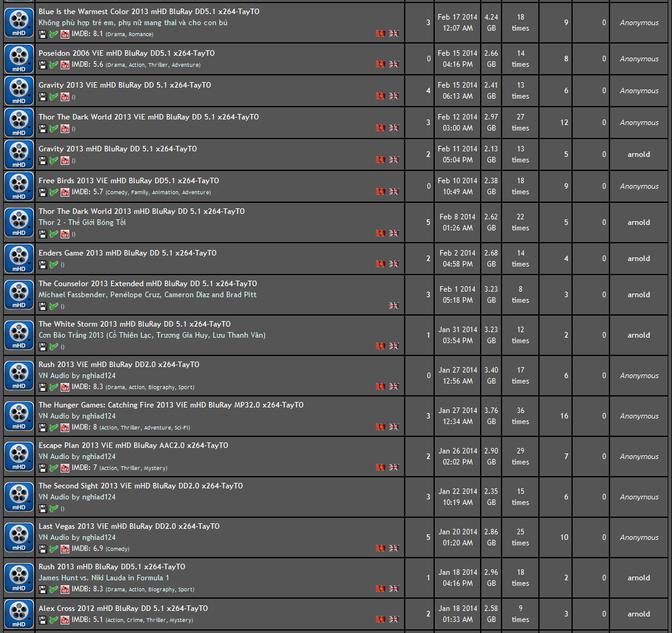Click the Vietnam flag icon in The White Storm row

tap(381, 346)
